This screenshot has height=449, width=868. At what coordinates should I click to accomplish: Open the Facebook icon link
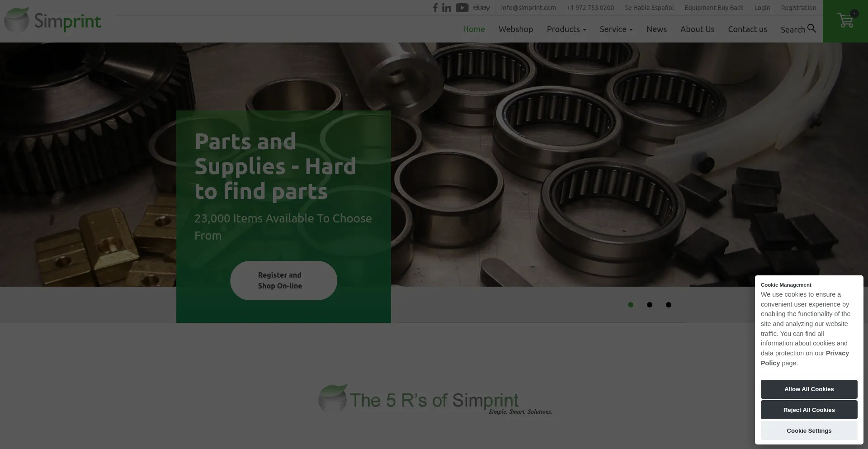pos(435,8)
